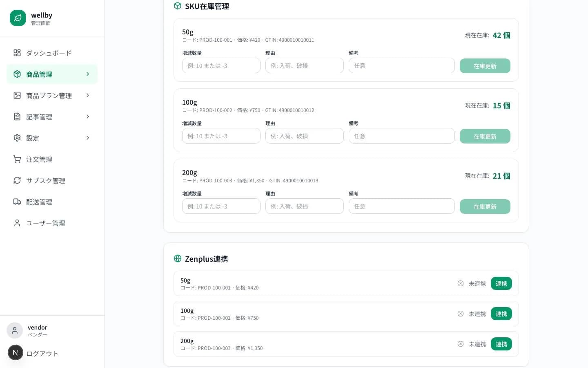This screenshot has height=368, width=588.
Task: Click the 15 個 stock value
Action: 501,105
